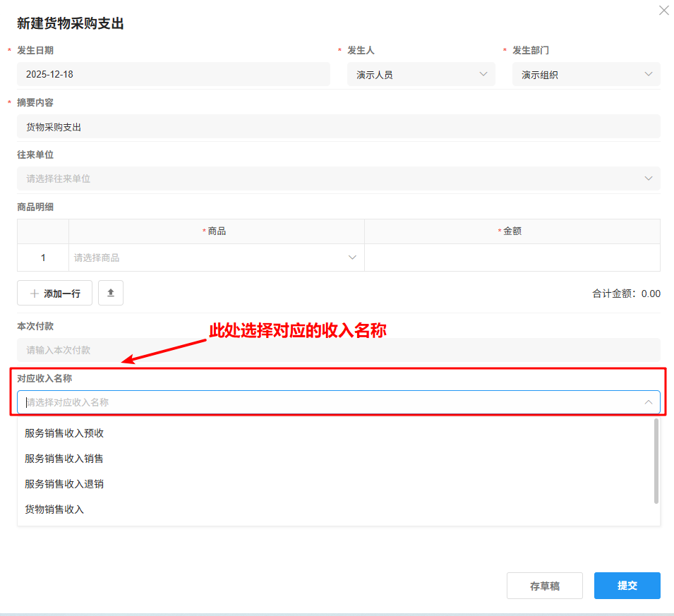Viewport: 674px width, 616px height.
Task: Click the 提交 submit button
Action: coord(627,585)
